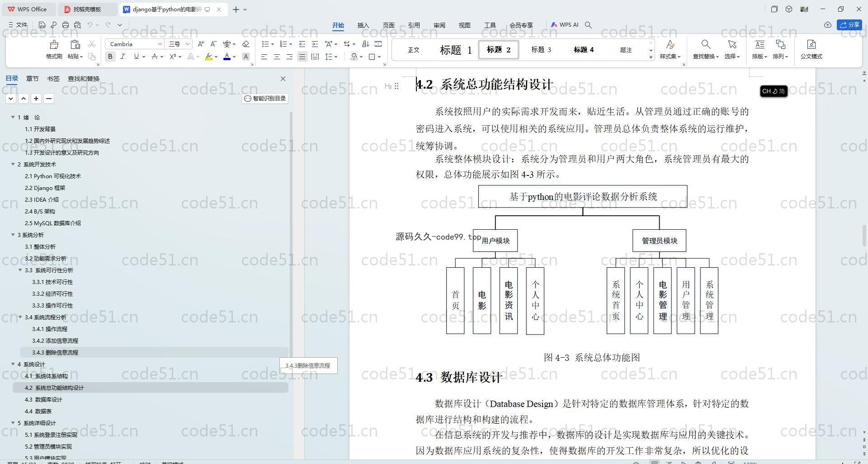Open the 文件 menu
Image resolution: width=868 pixels, height=464 pixels.
pos(18,25)
